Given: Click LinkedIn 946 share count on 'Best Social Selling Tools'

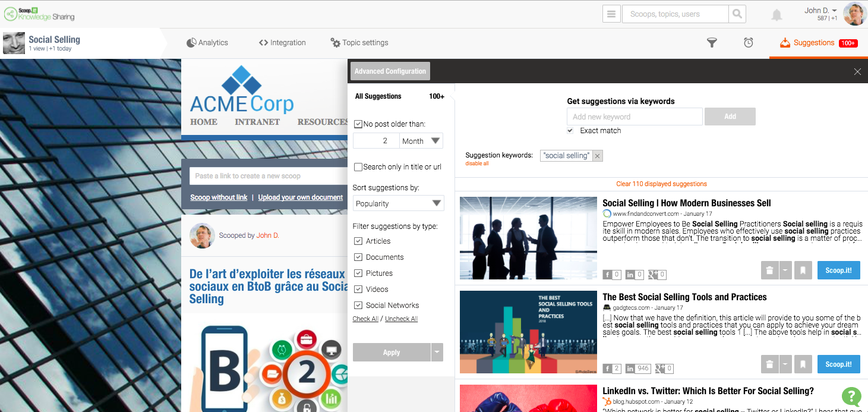Looking at the screenshot, I should tap(638, 369).
